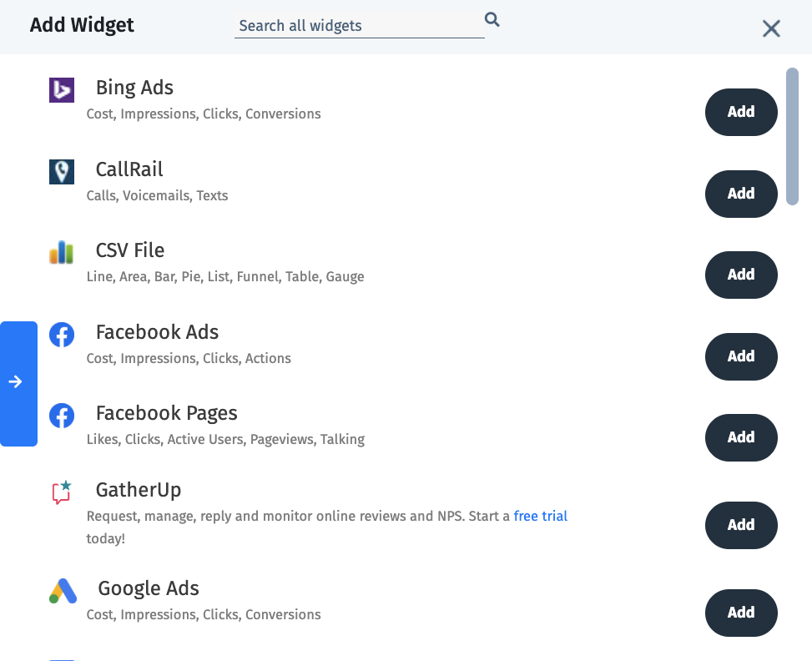Add the Google Ads widget

click(x=740, y=613)
